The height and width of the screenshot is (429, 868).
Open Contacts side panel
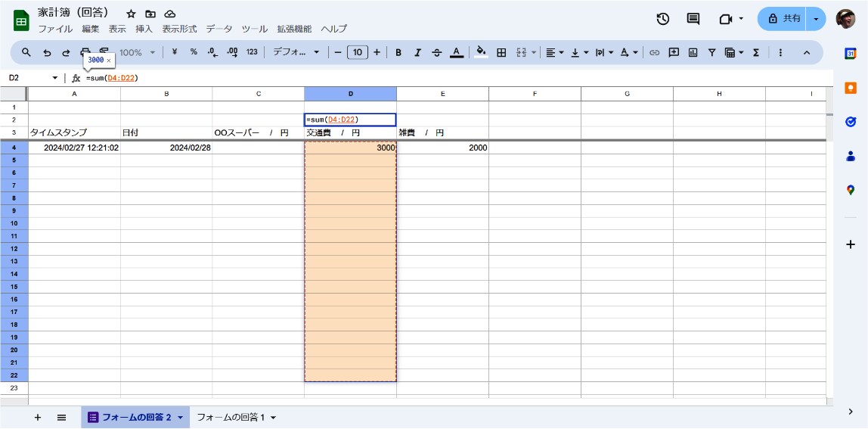[851, 157]
